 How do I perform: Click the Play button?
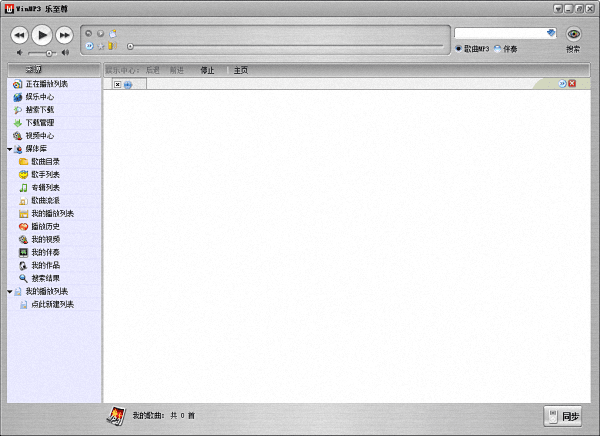point(42,34)
